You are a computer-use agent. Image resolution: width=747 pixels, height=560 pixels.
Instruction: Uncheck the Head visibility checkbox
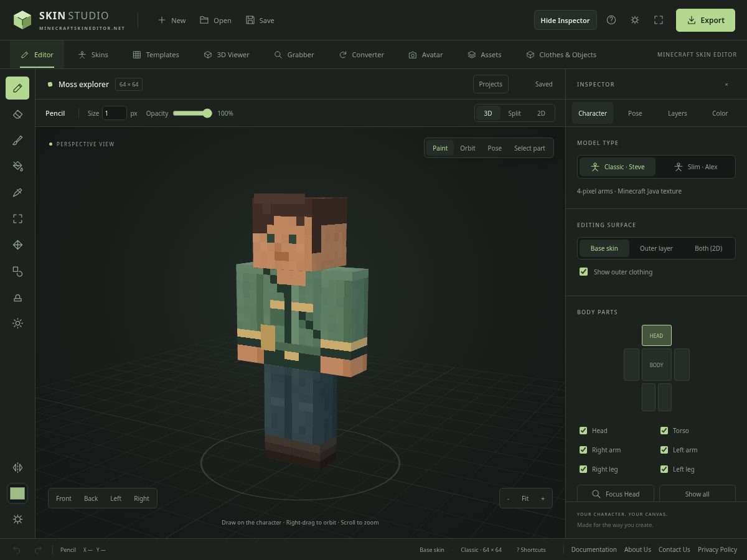click(583, 431)
